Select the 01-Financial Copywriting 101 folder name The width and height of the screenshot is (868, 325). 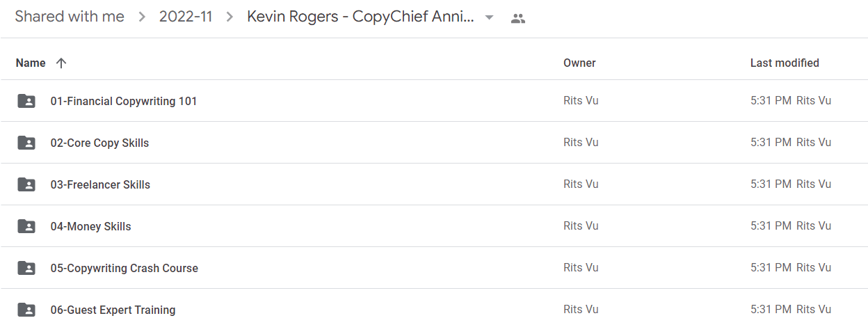124,101
